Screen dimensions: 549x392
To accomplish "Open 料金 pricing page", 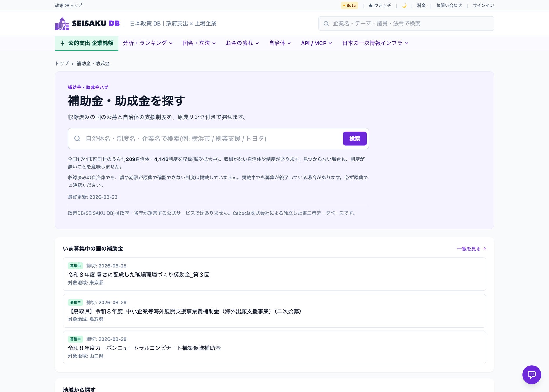I will (421, 6).
